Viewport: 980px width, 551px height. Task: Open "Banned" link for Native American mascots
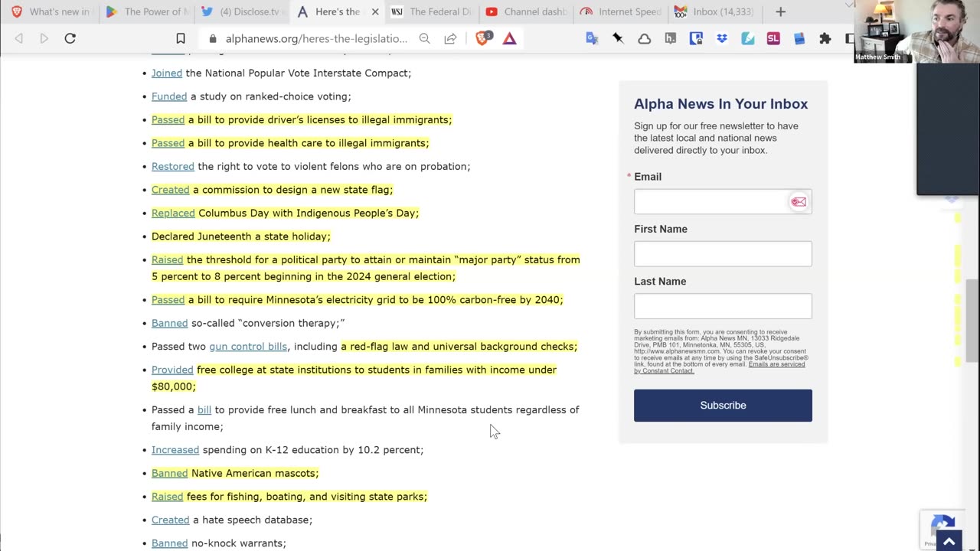(x=169, y=474)
